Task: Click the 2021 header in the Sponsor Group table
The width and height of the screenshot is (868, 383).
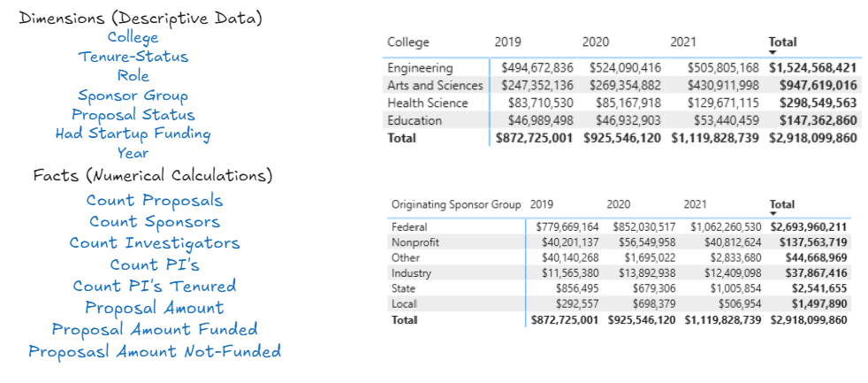Action: click(x=695, y=204)
